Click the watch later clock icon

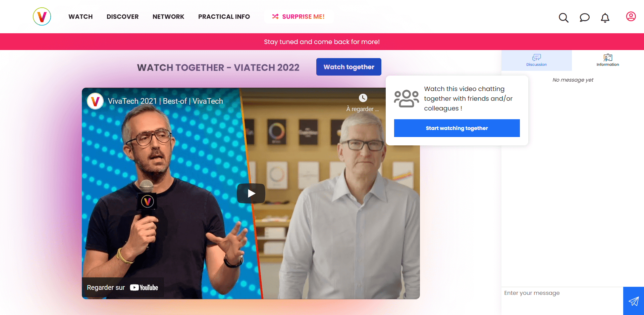(x=363, y=98)
